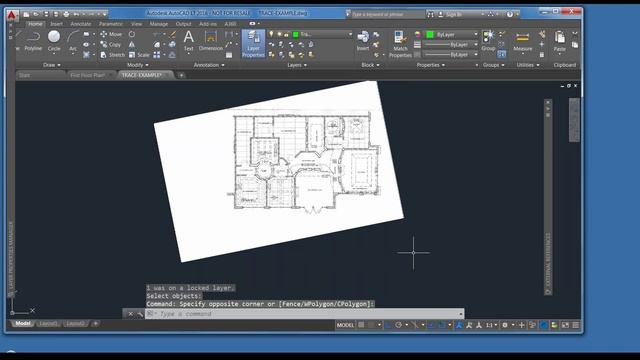Click the green layer color square

(296, 34)
